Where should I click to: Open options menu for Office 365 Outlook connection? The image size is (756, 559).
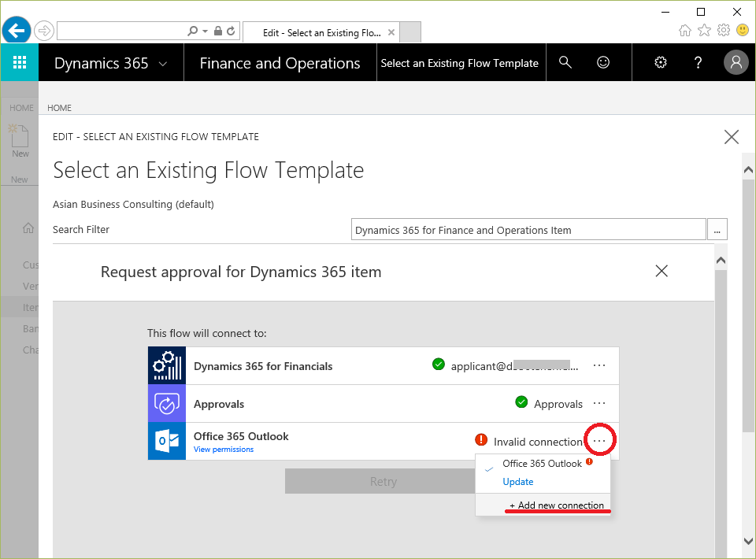point(599,440)
